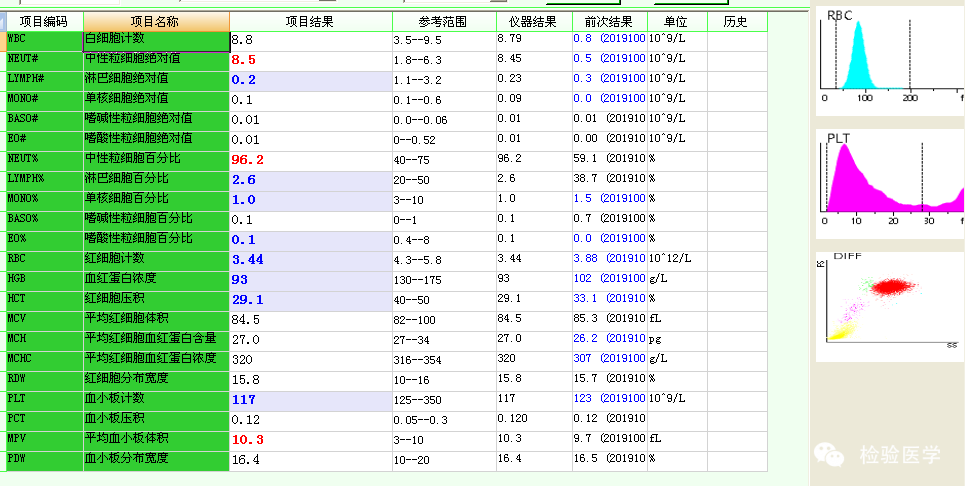
Task: Select the 平均红细胞体积 name cell
Action: click(x=156, y=321)
